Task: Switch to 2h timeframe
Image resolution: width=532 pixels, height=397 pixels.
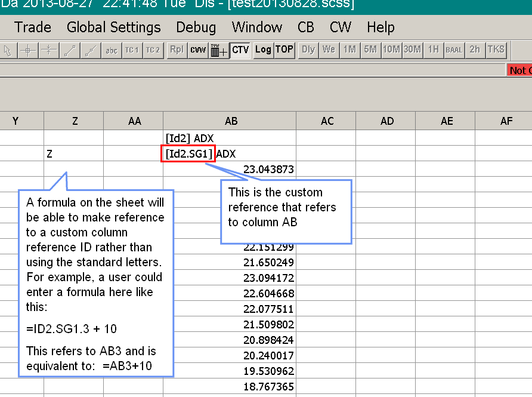Action: 475,50
